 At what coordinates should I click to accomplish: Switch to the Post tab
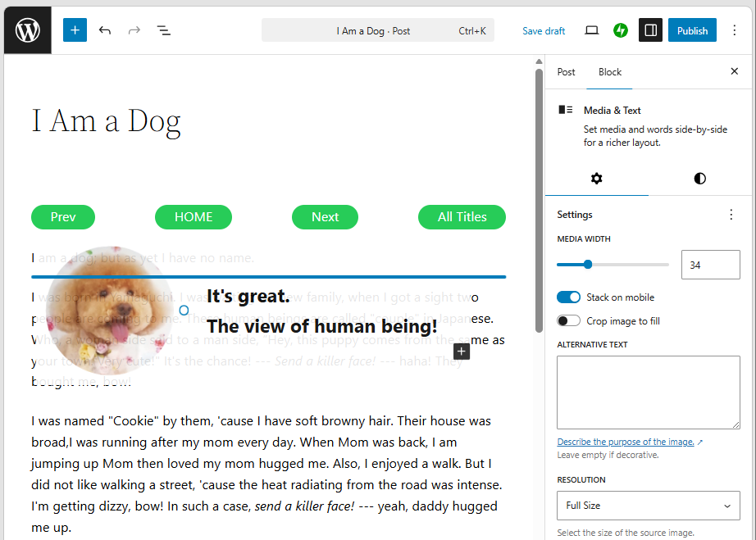[566, 72]
